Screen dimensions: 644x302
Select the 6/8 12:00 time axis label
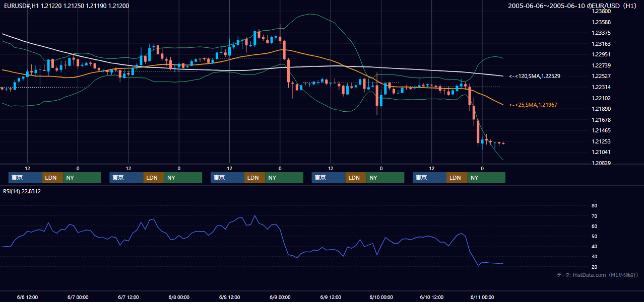click(x=229, y=297)
